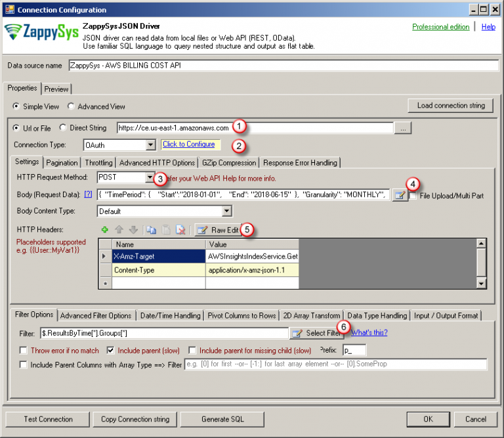Choose the Direct String radio option
The width and height of the screenshot is (504, 438).
(x=64, y=128)
